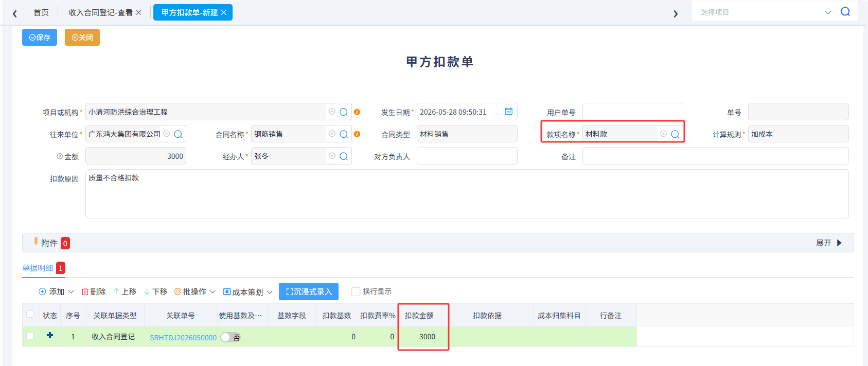868x366 pixels.
Task: Click the top-right project search icon
Action: pyautogui.click(x=845, y=12)
